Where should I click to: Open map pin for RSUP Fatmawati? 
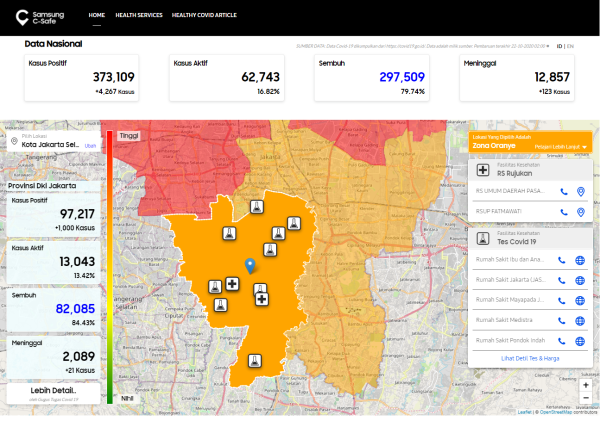[x=580, y=212]
